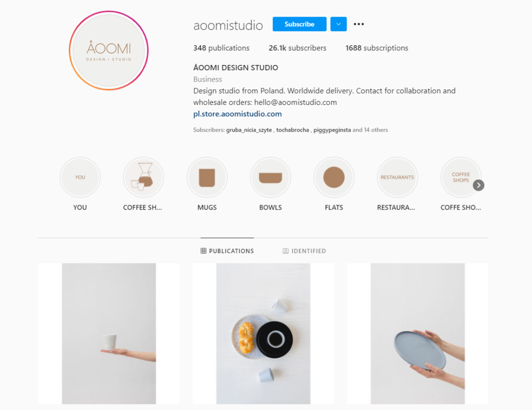View the FLATS highlight story
The width and height of the screenshot is (532, 410).
pyautogui.click(x=334, y=177)
